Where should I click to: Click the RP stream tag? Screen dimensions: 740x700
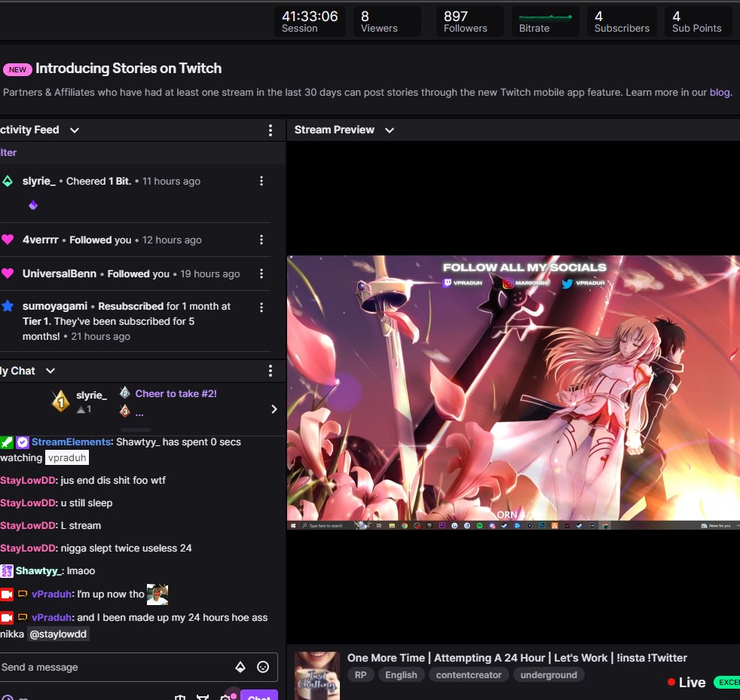click(x=360, y=675)
